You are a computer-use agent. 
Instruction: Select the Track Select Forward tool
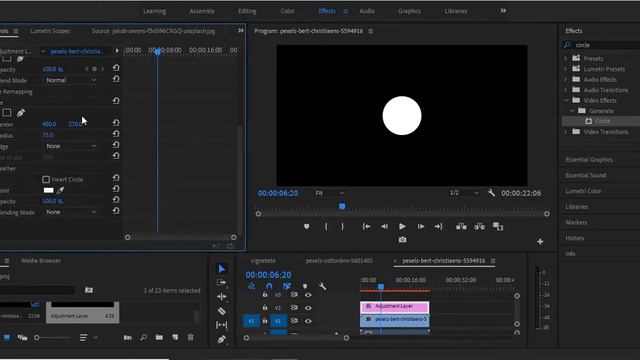point(222,282)
